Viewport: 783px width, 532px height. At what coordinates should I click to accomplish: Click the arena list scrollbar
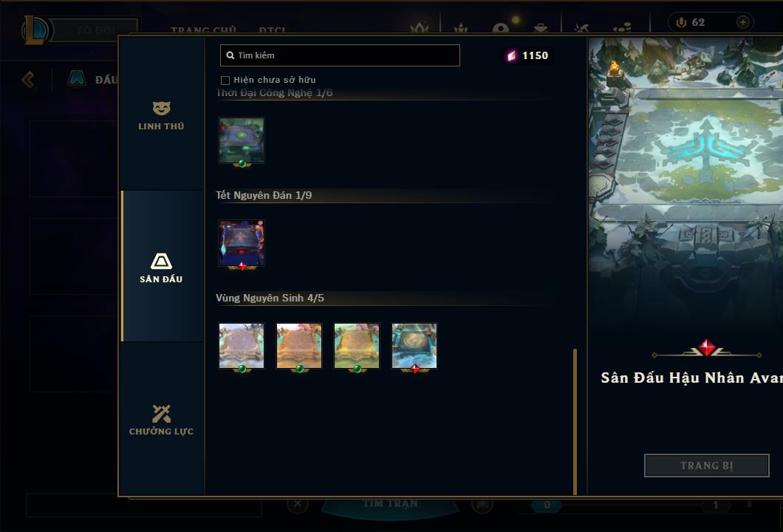[x=575, y=422]
